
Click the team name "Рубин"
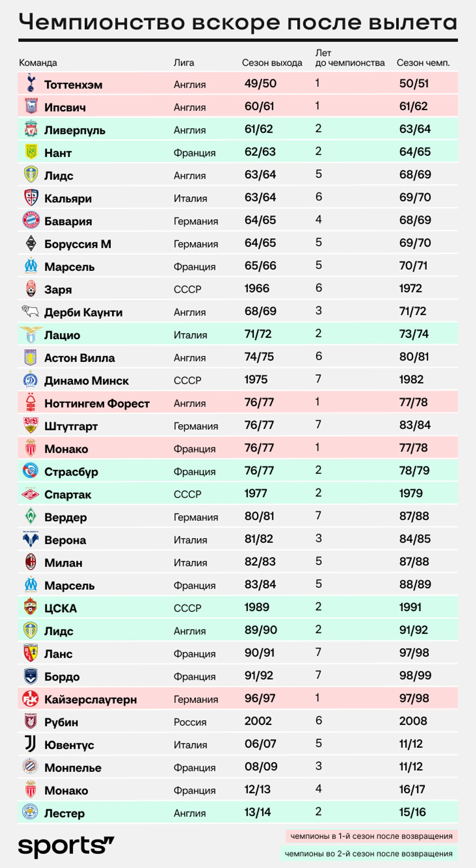click(x=61, y=722)
